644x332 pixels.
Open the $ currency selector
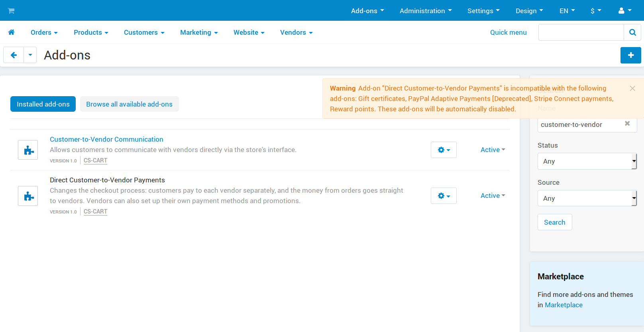pos(596,11)
